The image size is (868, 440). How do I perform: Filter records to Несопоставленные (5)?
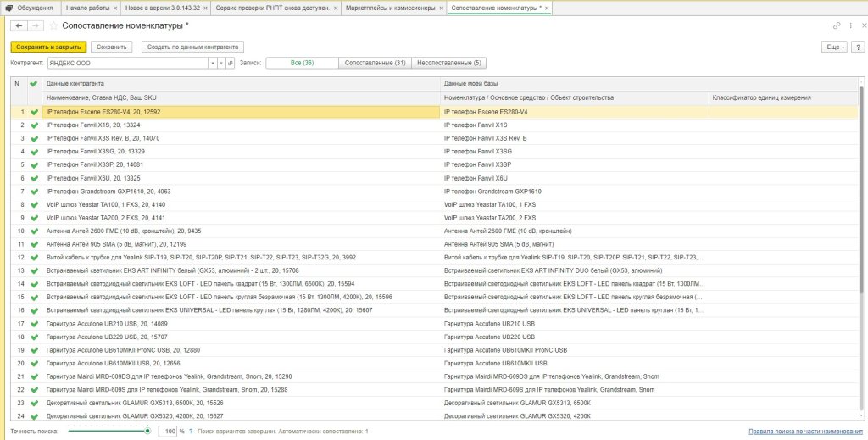(x=448, y=63)
